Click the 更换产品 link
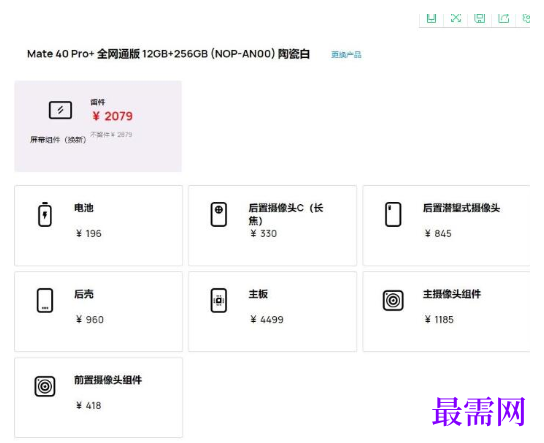544x443 pixels. 346,54
